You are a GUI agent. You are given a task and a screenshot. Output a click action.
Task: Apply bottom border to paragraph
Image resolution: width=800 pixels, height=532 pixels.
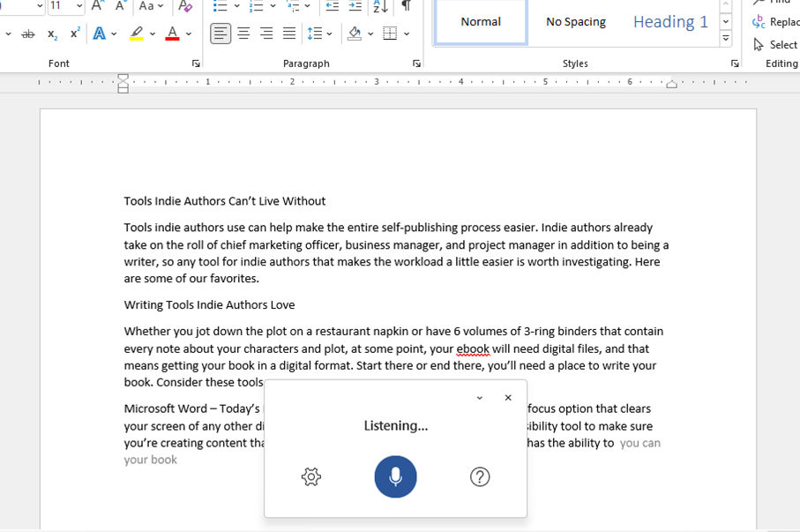[390, 34]
